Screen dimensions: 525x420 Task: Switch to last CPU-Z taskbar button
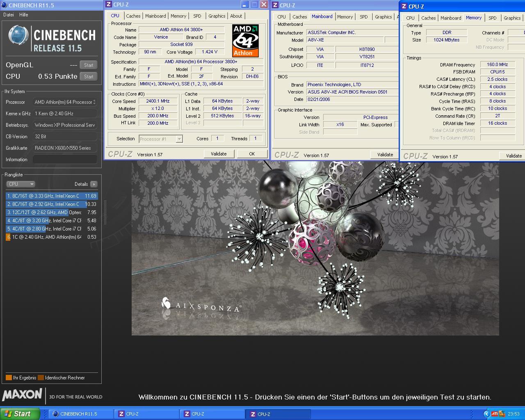(x=278, y=414)
